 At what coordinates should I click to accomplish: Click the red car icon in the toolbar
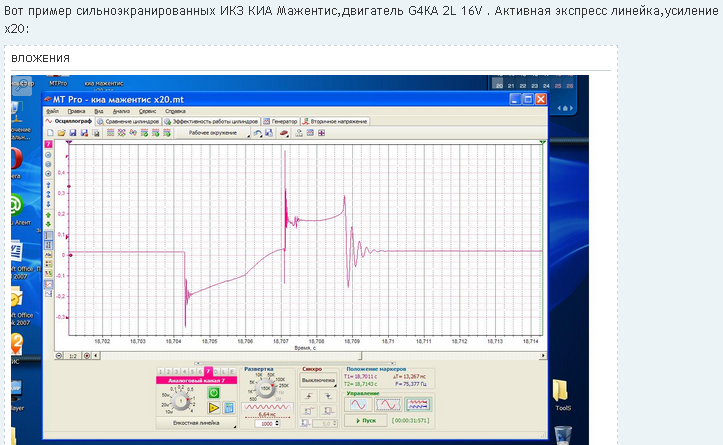click(284, 133)
